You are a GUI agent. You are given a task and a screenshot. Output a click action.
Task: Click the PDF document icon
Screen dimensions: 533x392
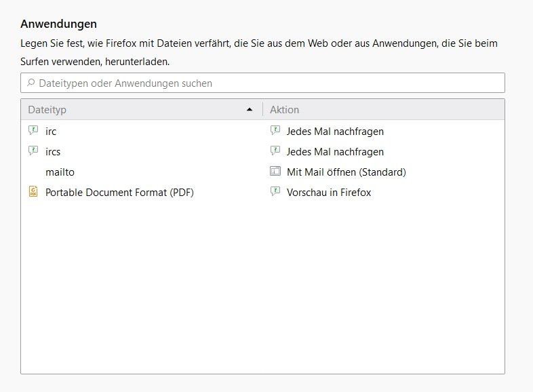33,191
